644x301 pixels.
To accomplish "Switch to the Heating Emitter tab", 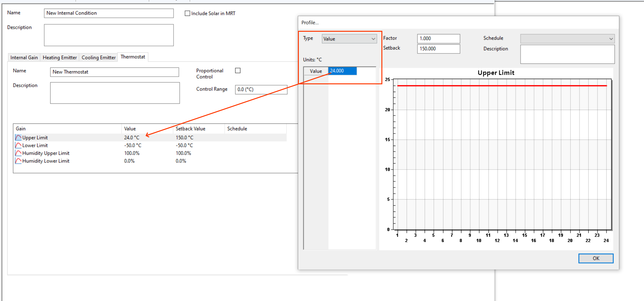I will (60, 57).
